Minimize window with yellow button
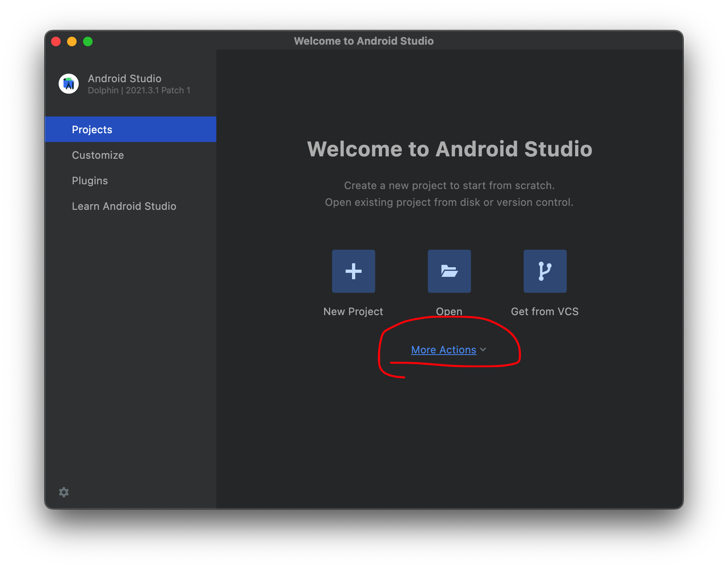Screen dimensions: 728x568 [72, 41]
